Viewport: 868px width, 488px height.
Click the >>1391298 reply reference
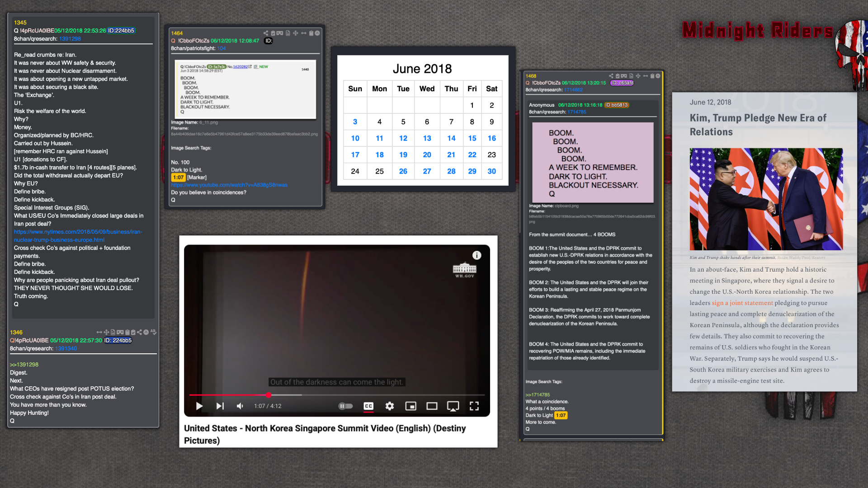[24, 365]
